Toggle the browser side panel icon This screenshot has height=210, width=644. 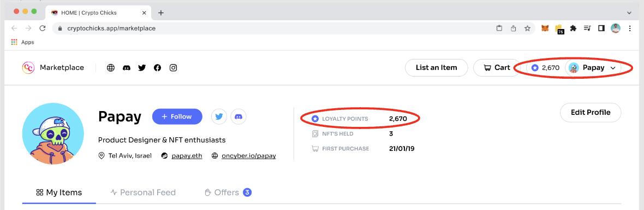pyautogui.click(x=601, y=28)
